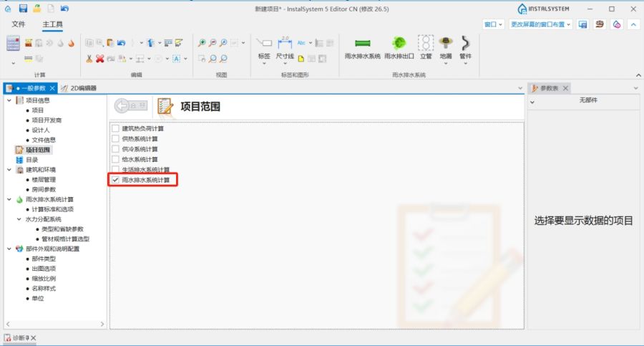The width and height of the screenshot is (644, 346).
Task: Click the calculator icon in 计算 group
Action: click(x=14, y=43)
